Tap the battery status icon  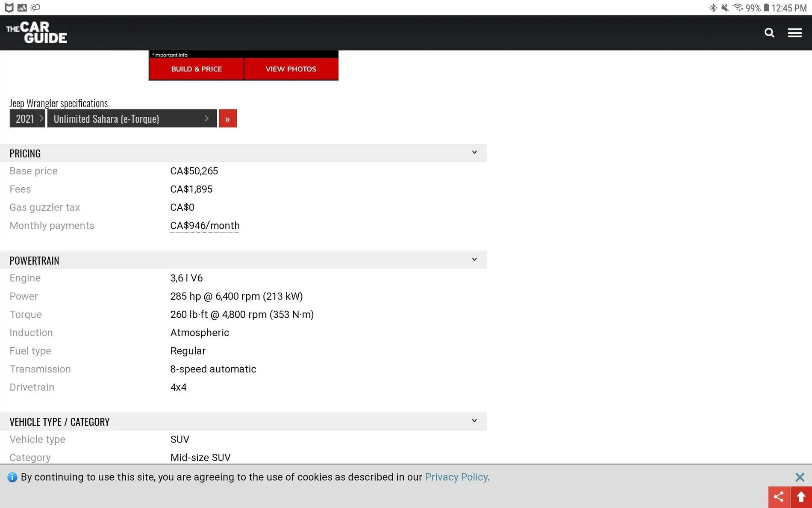click(766, 8)
